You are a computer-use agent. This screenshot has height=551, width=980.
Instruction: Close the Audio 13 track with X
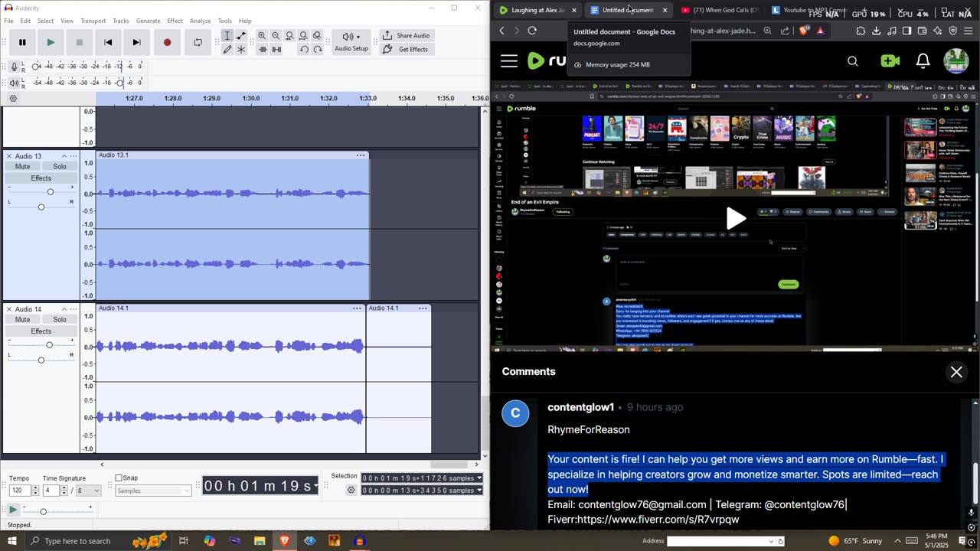[x=9, y=156]
